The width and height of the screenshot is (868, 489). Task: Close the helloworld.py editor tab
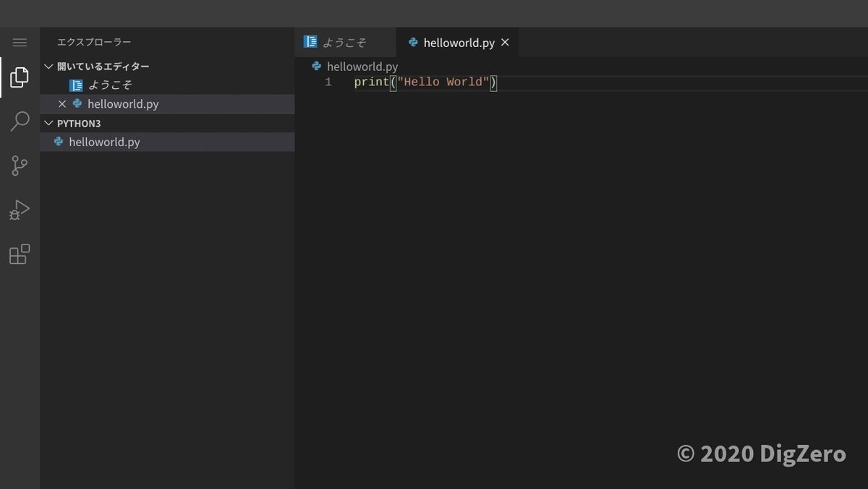point(505,43)
